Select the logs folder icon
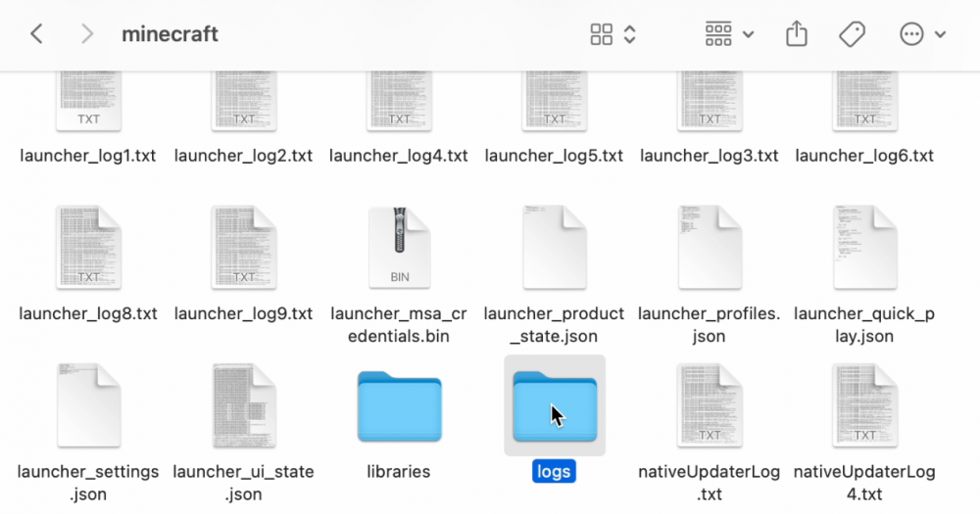 pyautogui.click(x=555, y=406)
